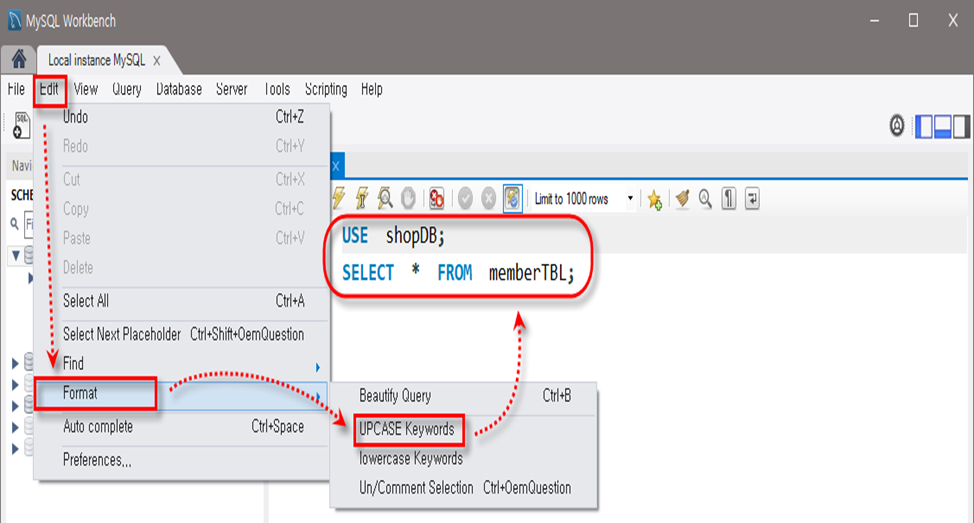Switch to Local instance MySQL tab
Image resolution: width=974 pixels, height=523 pixels.
(x=96, y=60)
